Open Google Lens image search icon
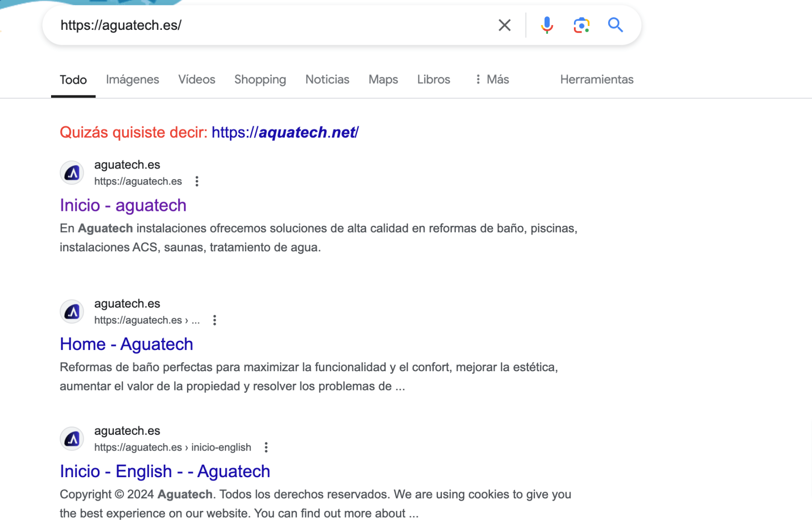This screenshot has width=812, height=520. click(582, 25)
